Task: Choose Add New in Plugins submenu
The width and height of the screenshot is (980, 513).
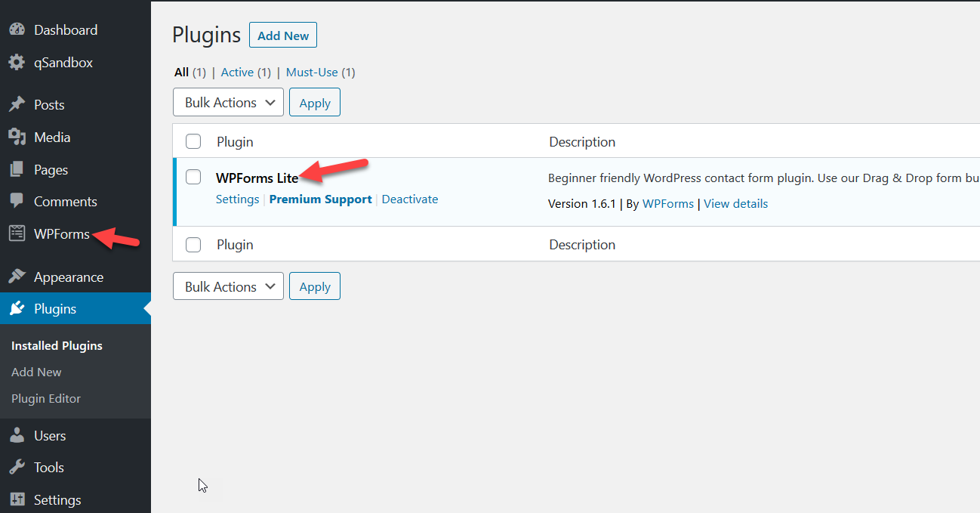Action: 36,372
